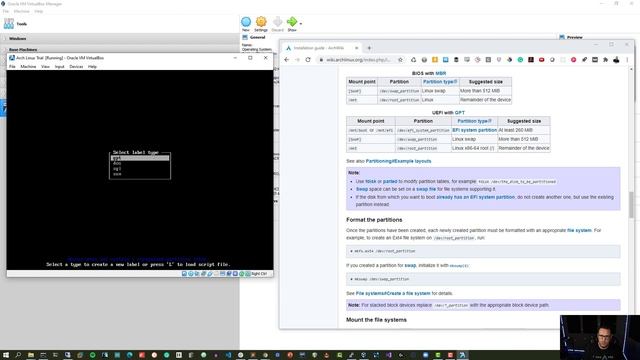Collapse the Base Machines group header
This screenshot has height=360, width=640.
click(23, 49)
